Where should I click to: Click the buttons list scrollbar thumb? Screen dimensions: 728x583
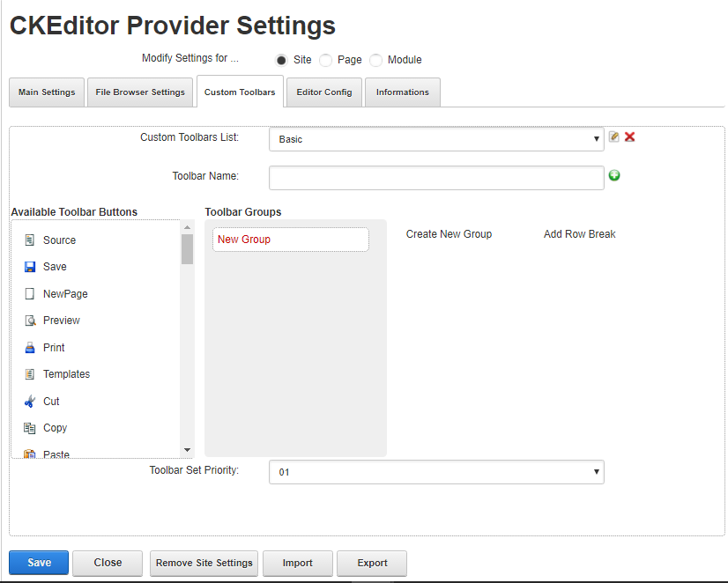(x=187, y=249)
